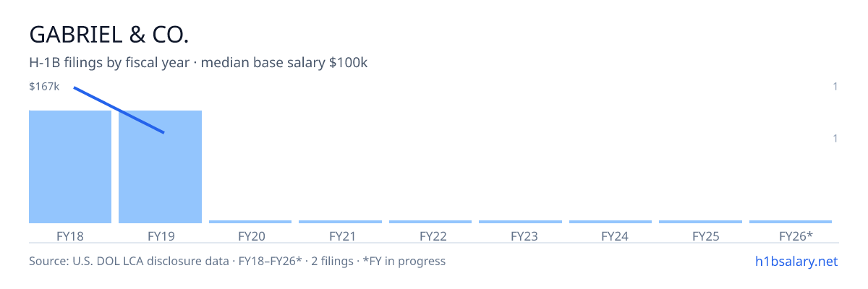Click the GABRIEL & CO. title
Image resolution: width=868 pixels, height=289 pixels.
pyautogui.click(x=109, y=34)
